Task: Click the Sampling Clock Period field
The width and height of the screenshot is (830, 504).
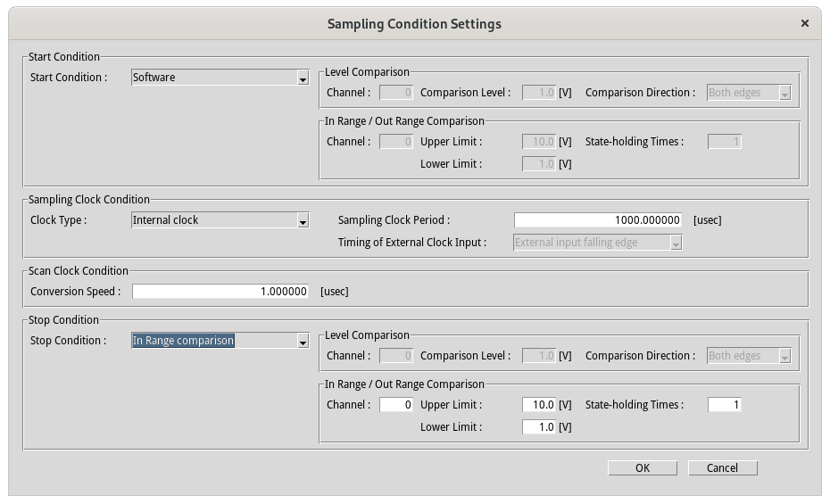Action: (598, 220)
